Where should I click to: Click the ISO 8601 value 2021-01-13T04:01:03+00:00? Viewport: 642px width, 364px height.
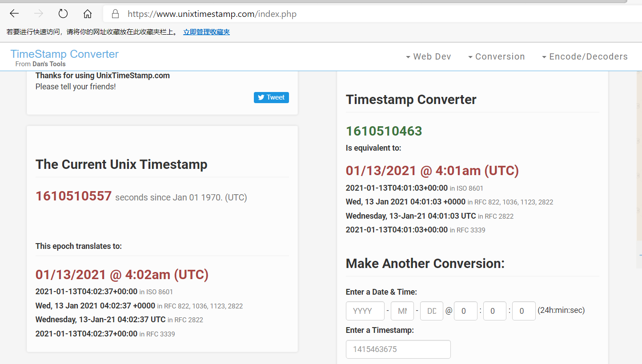click(x=397, y=188)
